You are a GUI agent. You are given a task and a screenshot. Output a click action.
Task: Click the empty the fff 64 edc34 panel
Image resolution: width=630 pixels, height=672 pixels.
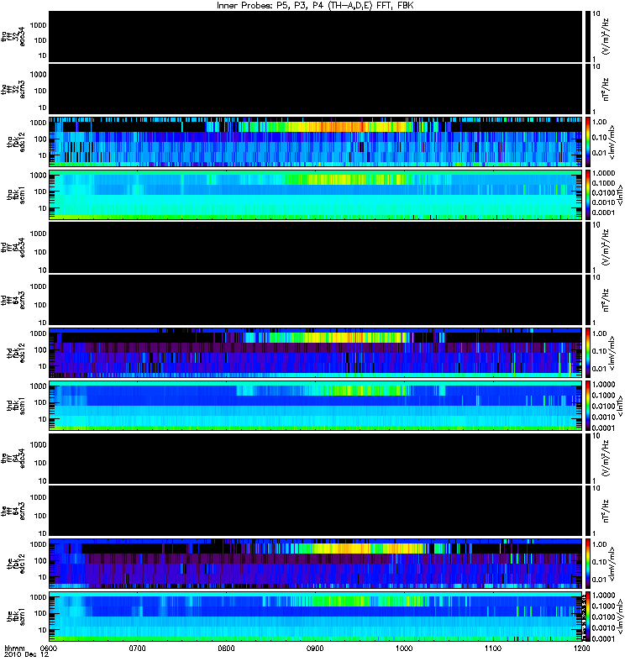315,459
